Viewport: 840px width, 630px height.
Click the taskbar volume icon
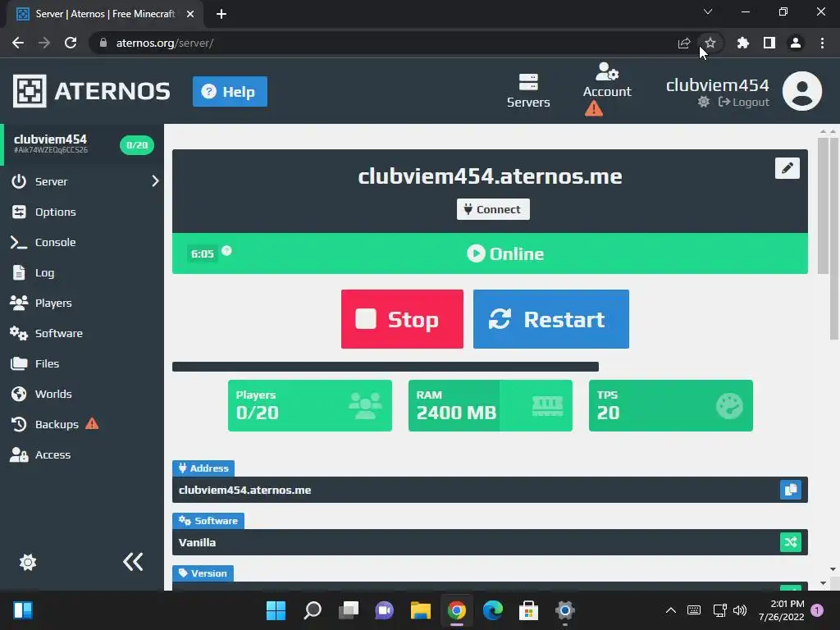tap(740, 610)
